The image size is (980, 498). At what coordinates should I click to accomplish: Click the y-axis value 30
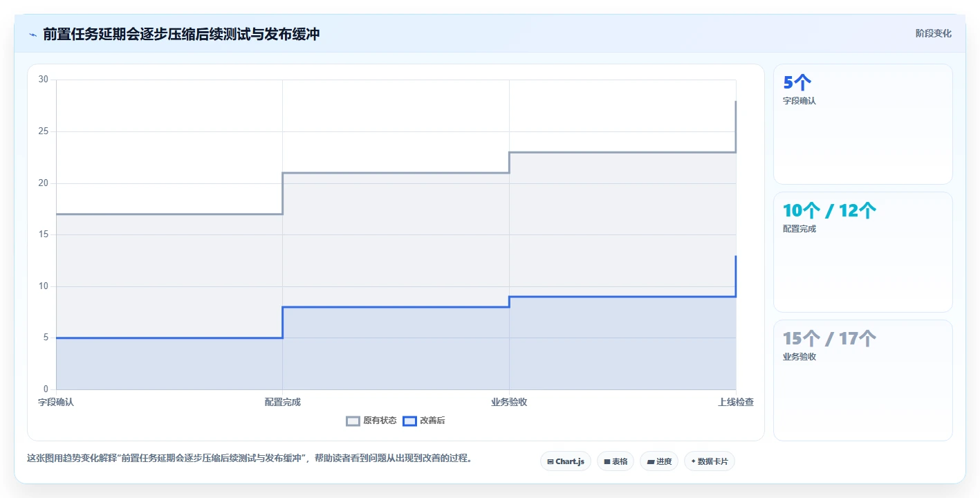click(44, 80)
